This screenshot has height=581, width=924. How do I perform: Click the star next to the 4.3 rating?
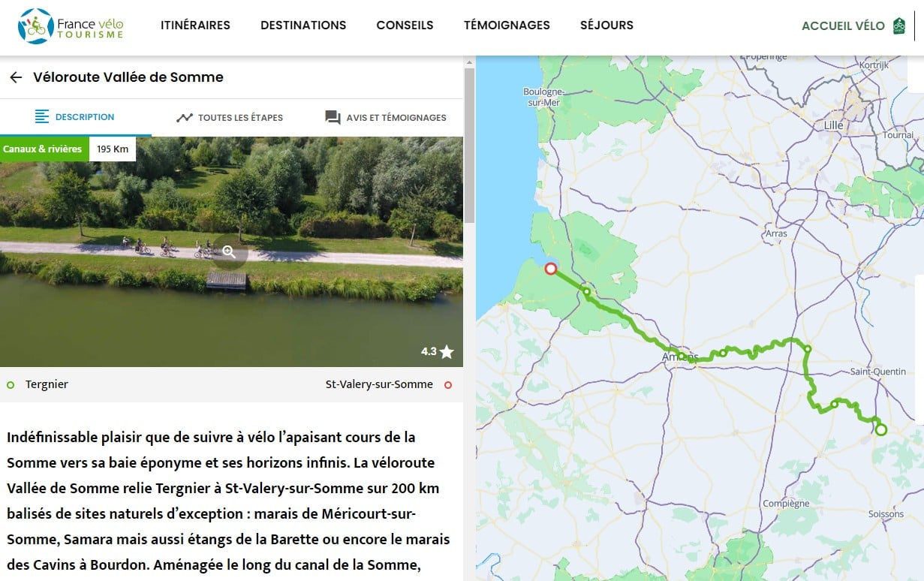click(x=447, y=351)
